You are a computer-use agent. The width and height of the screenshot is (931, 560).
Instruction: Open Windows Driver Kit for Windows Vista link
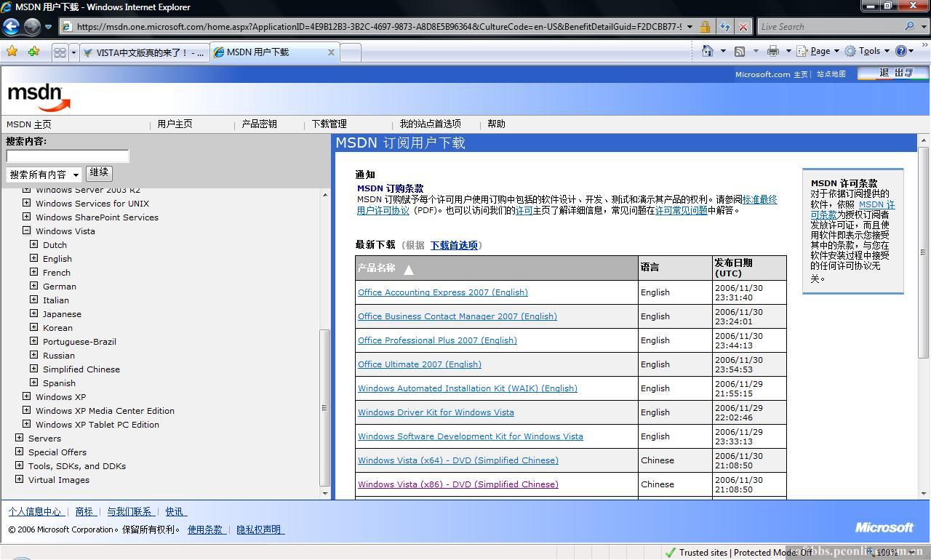point(436,412)
